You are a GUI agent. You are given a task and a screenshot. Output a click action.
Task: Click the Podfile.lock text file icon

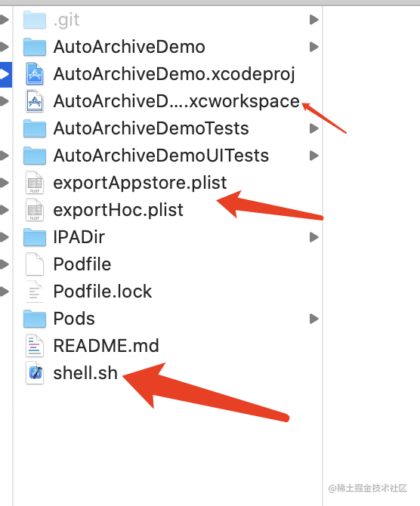(x=35, y=292)
